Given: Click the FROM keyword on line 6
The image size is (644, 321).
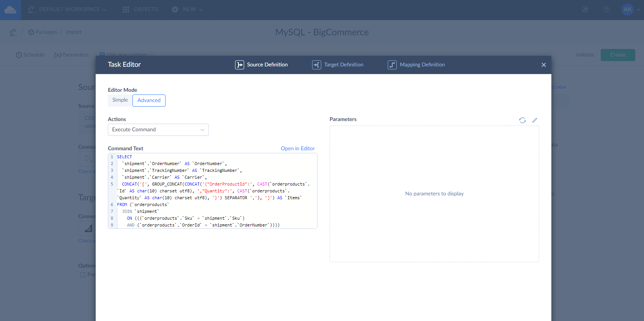Looking at the screenshot, I should coord(122,205).
